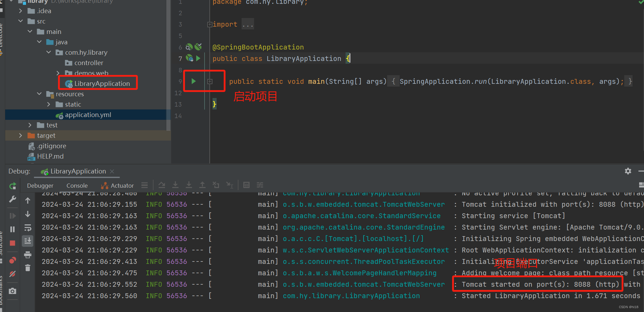Switch to the Debugger tab
The image size is (644, 312).
40,186
